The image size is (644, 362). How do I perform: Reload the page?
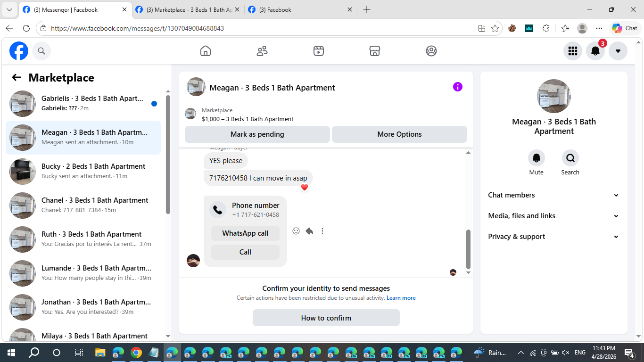click(26, 28)
